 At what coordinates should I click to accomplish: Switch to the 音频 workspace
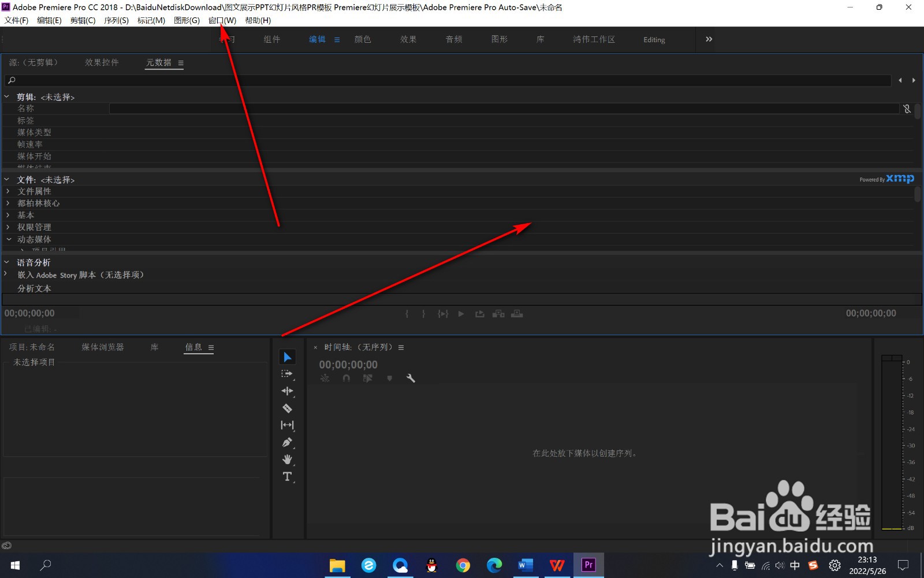(454, 39)
